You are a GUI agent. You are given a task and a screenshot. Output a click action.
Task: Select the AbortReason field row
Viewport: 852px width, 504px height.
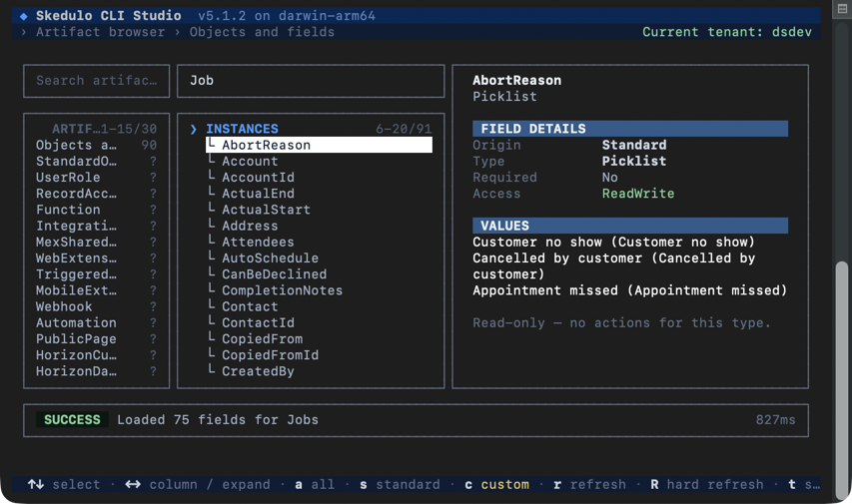[x=319, y=145]
